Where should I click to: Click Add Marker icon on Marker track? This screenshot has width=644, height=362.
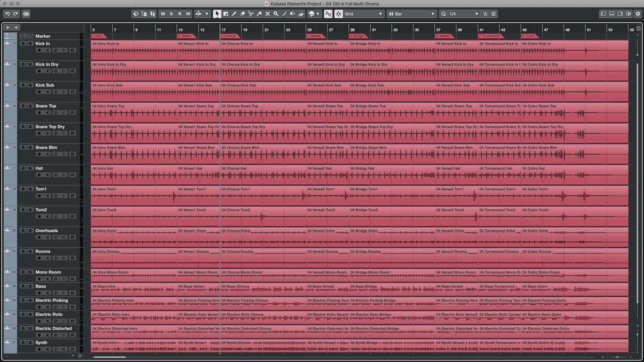click(22, 36)
